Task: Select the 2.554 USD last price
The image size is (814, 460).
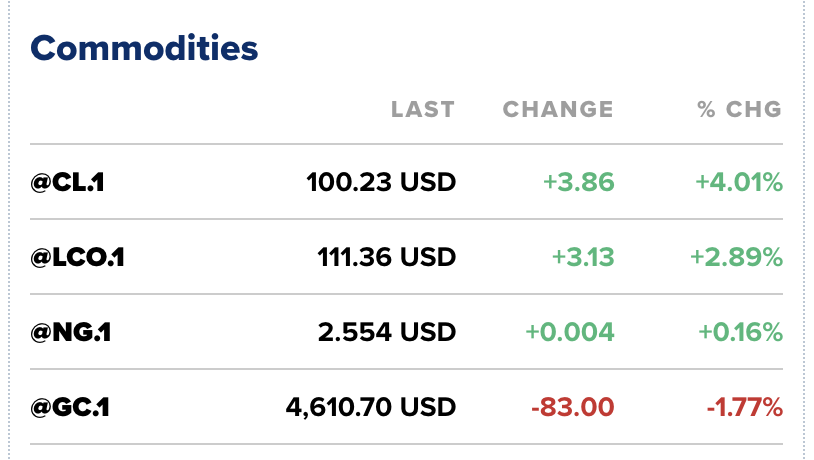Action: 387,332
